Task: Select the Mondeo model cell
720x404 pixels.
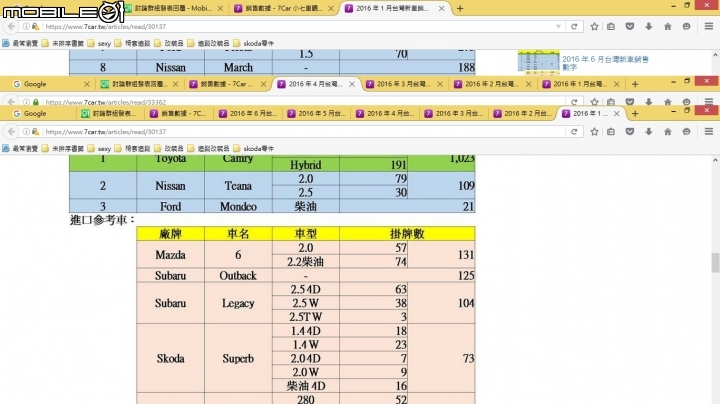Action: pos(238,207)
